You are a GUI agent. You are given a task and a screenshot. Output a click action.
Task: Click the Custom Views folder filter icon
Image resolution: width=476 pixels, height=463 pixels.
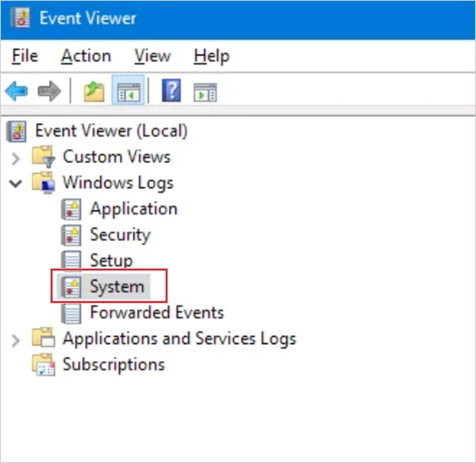click(44, 156)
